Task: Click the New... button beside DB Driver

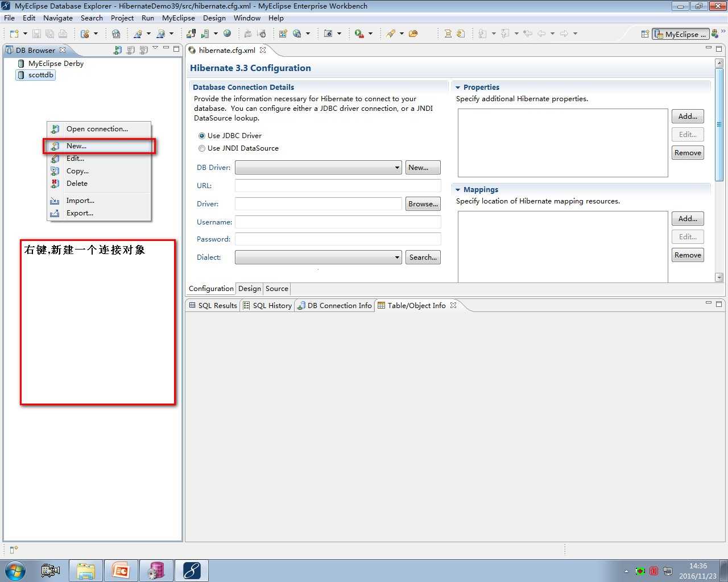Action: pyautogui.click(x=423, y=168)
